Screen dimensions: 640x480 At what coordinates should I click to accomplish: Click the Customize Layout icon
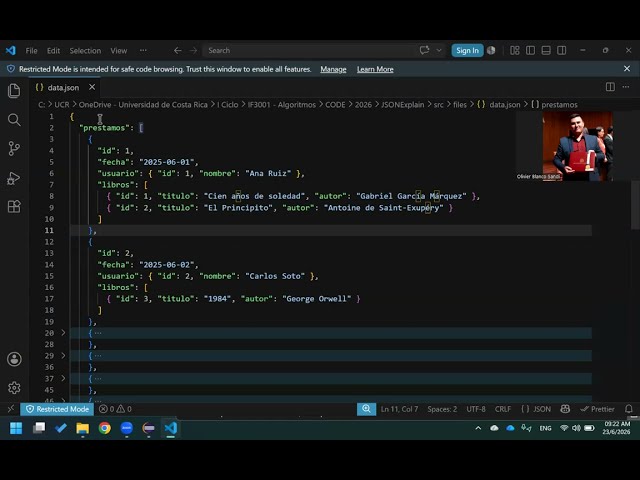[515, 50]
